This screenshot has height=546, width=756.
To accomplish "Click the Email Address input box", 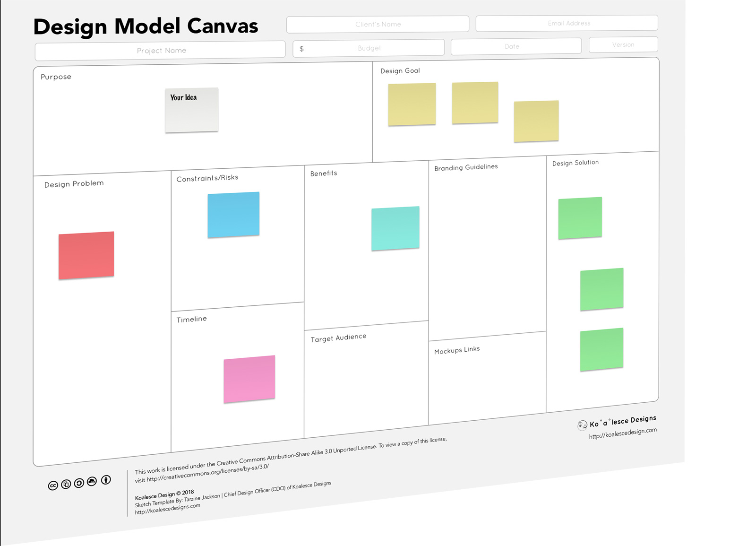I will (x=567, y=23).
